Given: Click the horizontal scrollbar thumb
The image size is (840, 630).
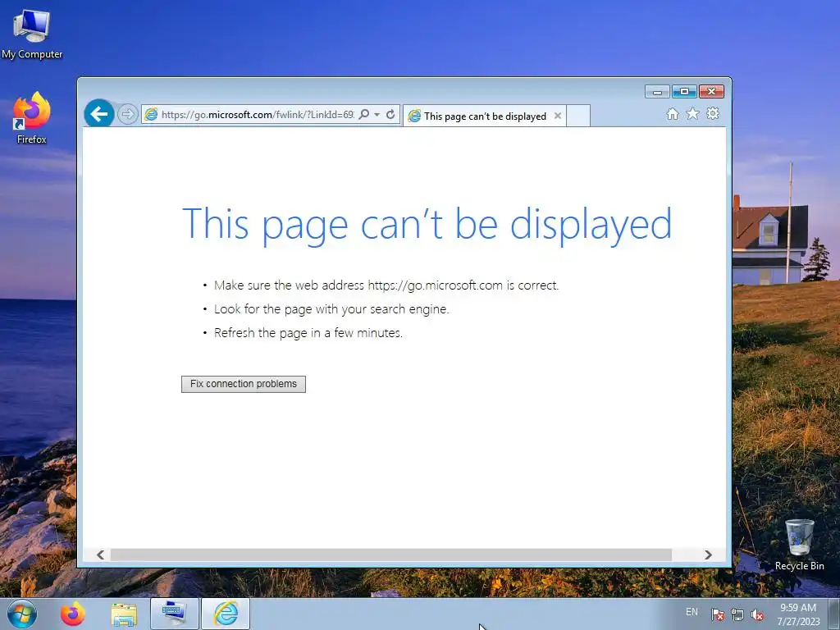Looking at the screenshot, I should (x=391, y=555).
